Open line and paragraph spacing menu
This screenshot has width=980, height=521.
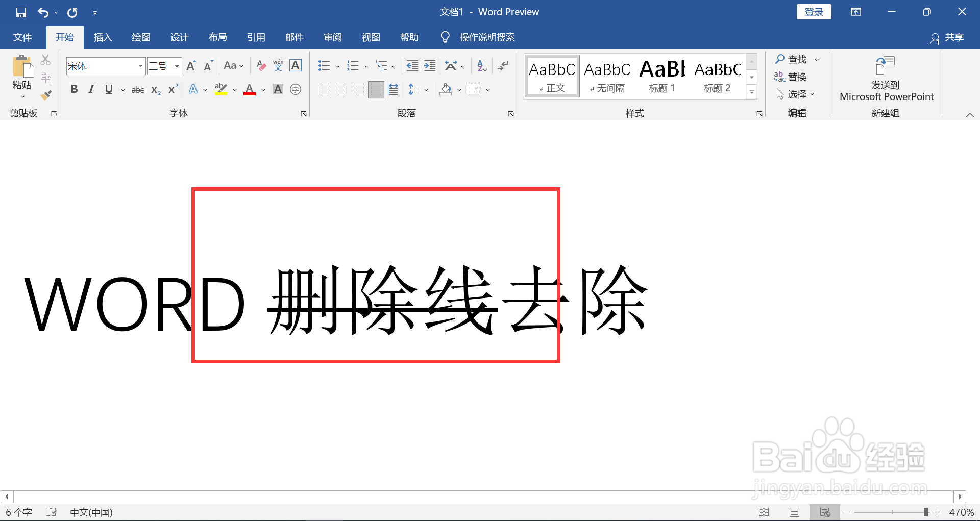click(418, 90)
